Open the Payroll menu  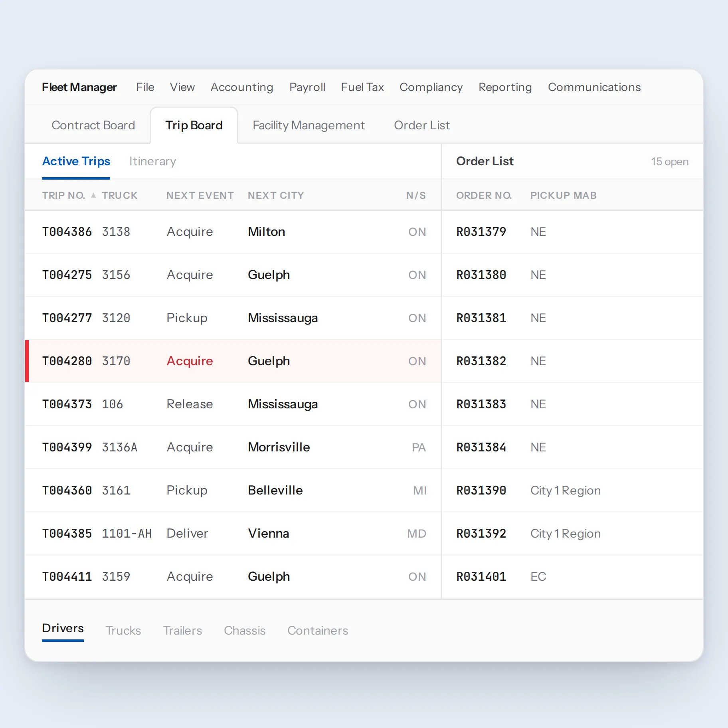pos(307,87)
